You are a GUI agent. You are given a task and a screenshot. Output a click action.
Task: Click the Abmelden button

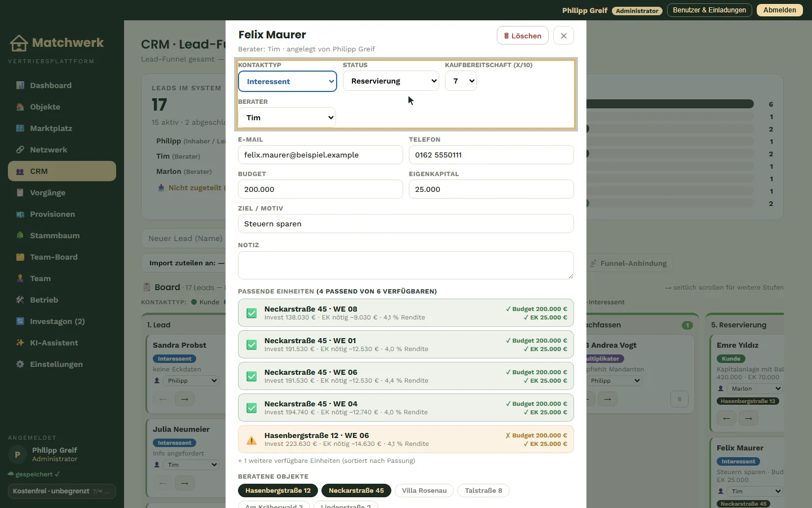[x=780, y=10]
